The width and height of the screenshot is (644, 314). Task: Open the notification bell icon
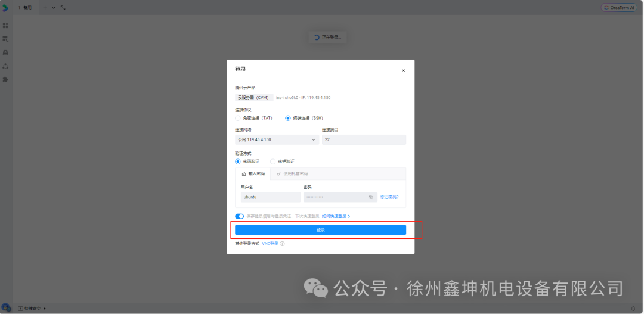pos(633,308)
